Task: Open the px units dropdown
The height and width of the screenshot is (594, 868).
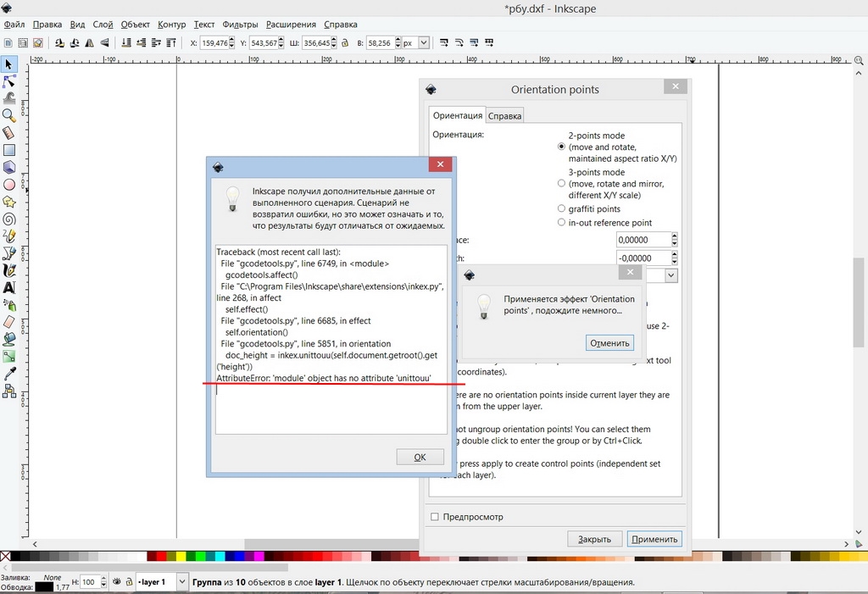Action: (x=424, y=42)
